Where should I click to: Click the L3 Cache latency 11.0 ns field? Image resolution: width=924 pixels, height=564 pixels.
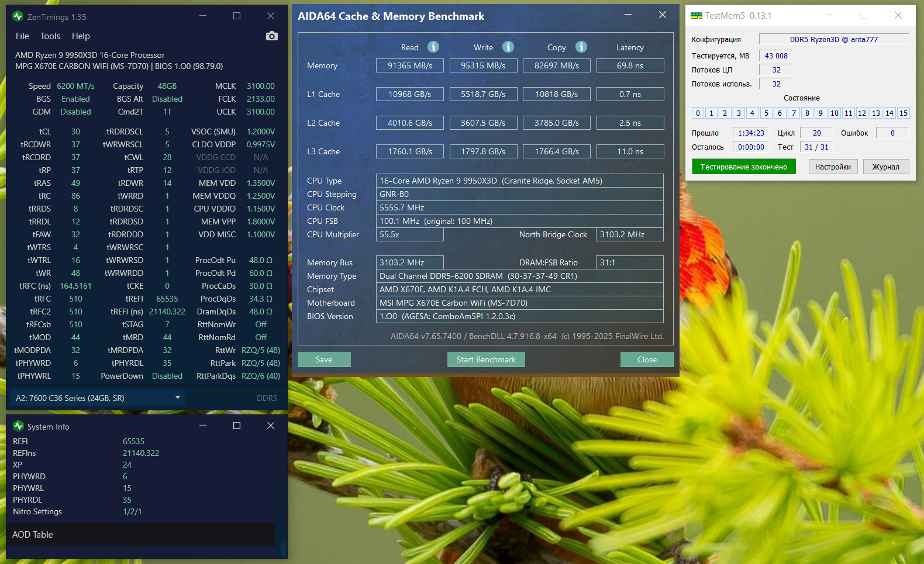pyautogui.click(x=630, y=151)
